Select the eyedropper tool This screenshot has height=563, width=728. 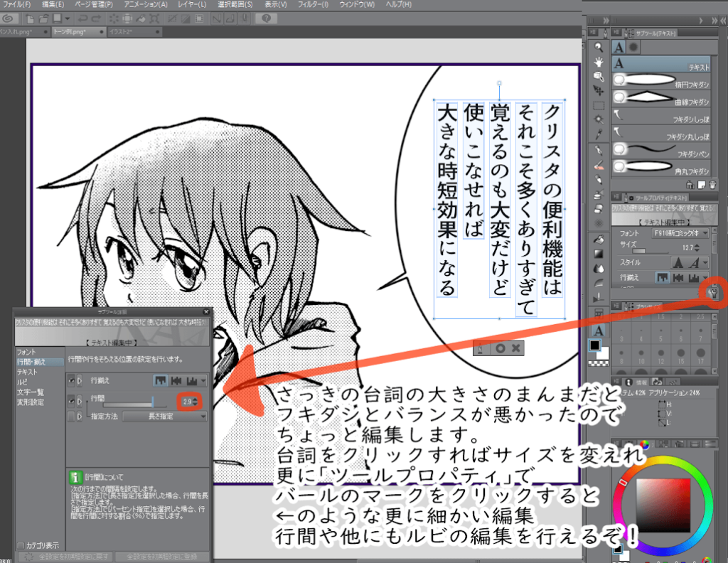coord(599,134)
